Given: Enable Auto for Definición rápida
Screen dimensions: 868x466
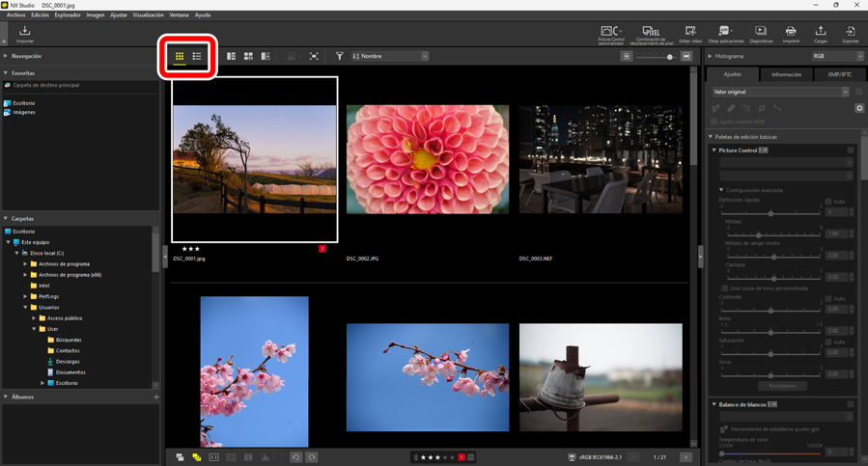Looking at the screenshot, I should [828, 202].
